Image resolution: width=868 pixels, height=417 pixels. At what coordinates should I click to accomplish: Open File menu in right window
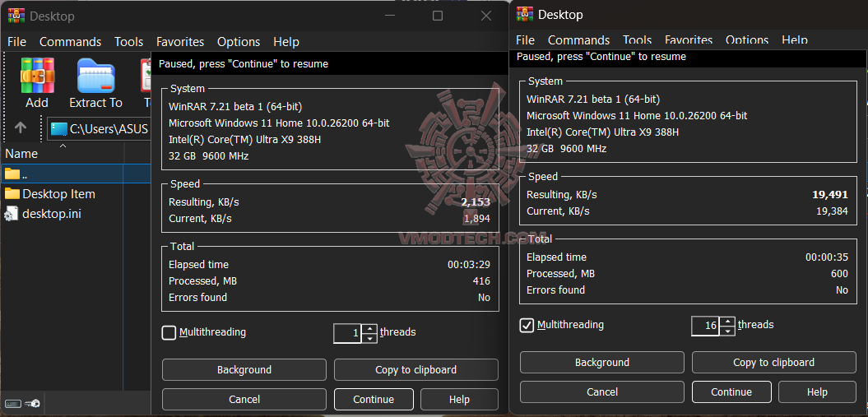pos(526,39)
